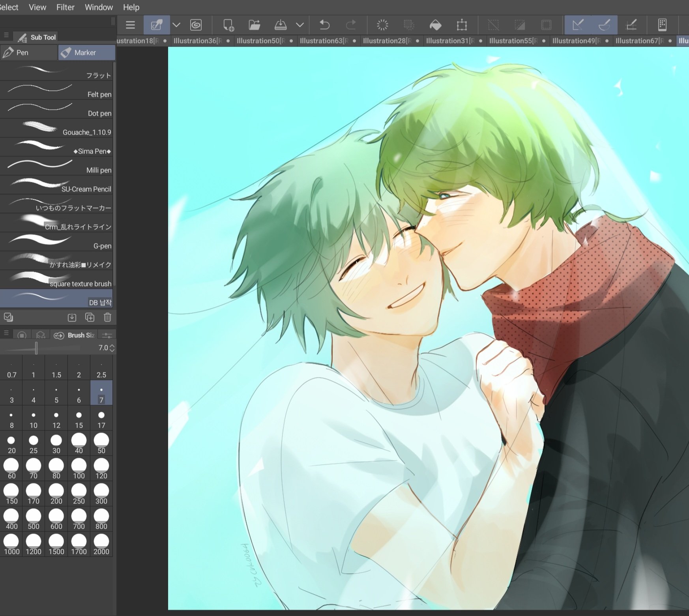The height and width of the screenshot is (616, 689).
Task: Open the Window menu
Action: tap(99, 7)
